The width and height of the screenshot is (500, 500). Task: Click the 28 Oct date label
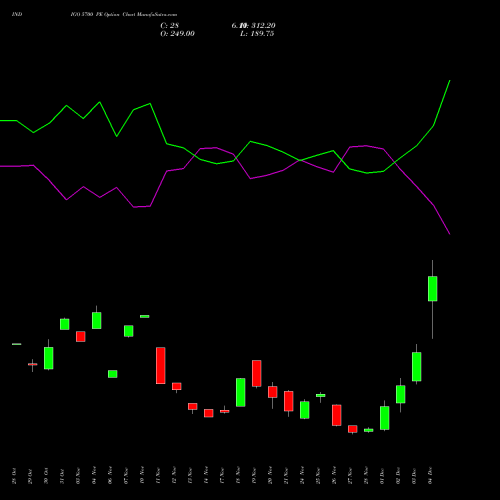point(14,476)
